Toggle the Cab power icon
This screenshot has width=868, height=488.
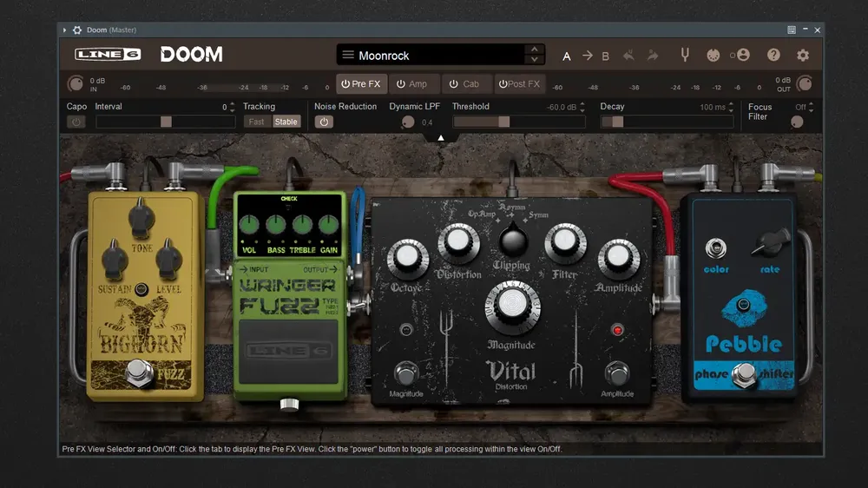(x=453, y=83)
